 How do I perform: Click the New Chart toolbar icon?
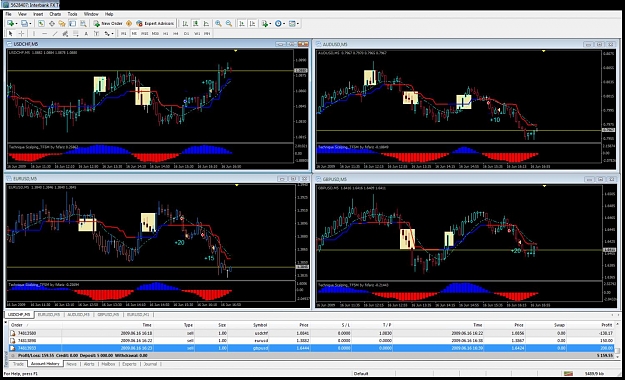(x=10, y=24)
